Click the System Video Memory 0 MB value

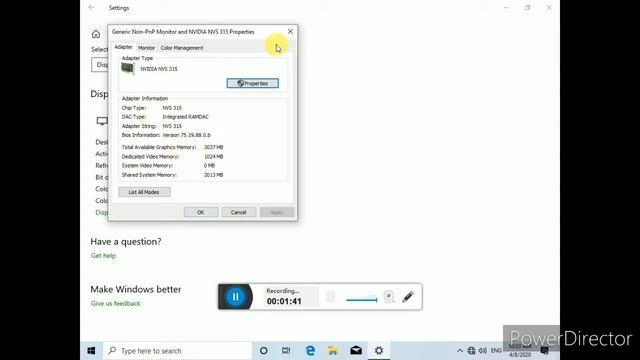(x=209, y=166)
